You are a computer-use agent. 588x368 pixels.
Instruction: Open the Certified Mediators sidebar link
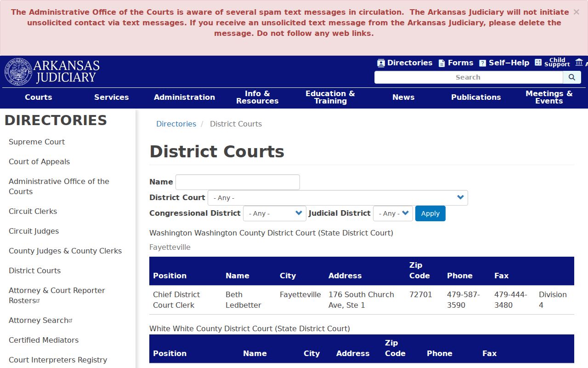coord(44,340)
